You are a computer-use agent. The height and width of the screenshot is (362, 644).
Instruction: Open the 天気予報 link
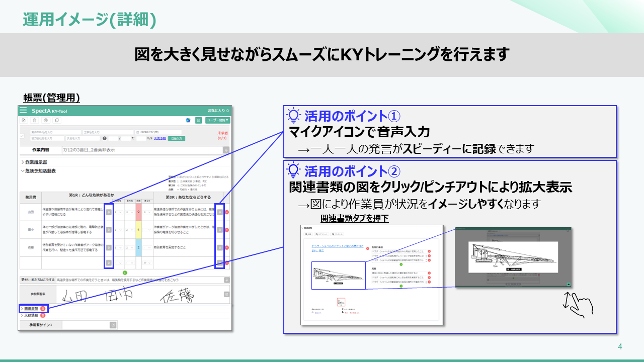[159, 138]
